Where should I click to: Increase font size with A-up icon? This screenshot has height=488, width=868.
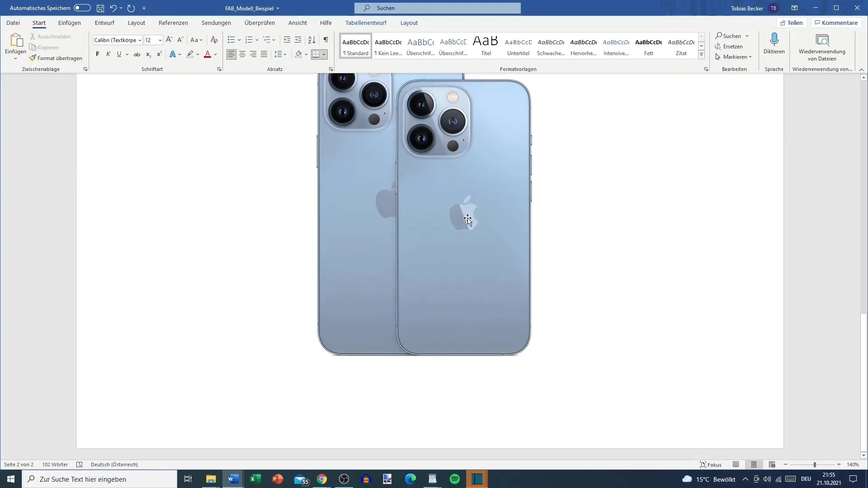coord(169,40)
